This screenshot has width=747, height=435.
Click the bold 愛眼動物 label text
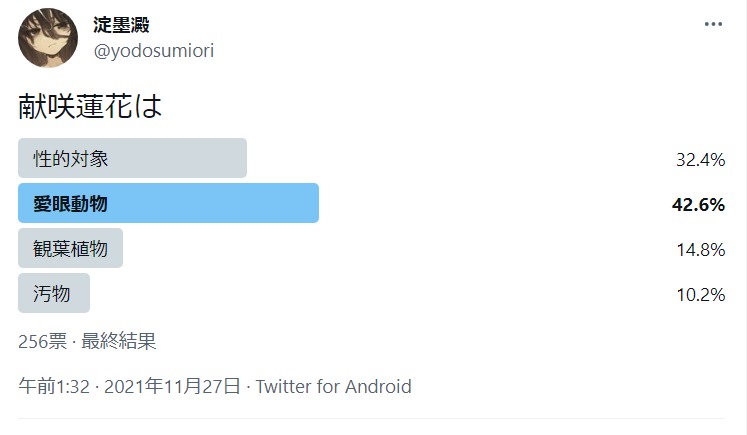coord(70,204)
